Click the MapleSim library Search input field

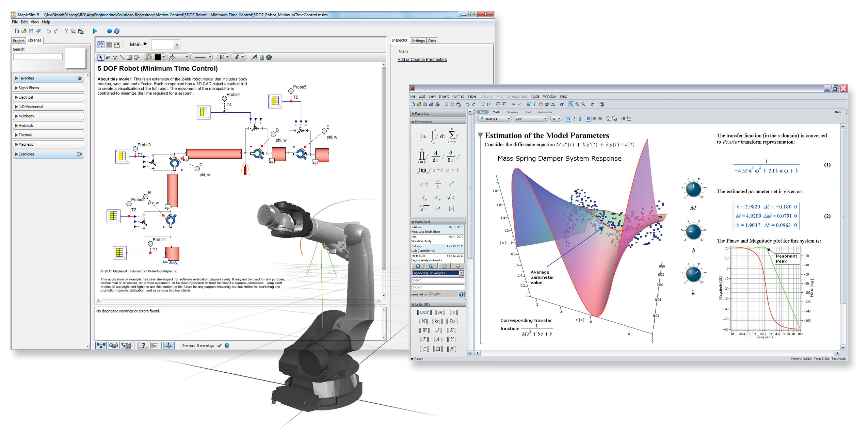coord(38,56)
